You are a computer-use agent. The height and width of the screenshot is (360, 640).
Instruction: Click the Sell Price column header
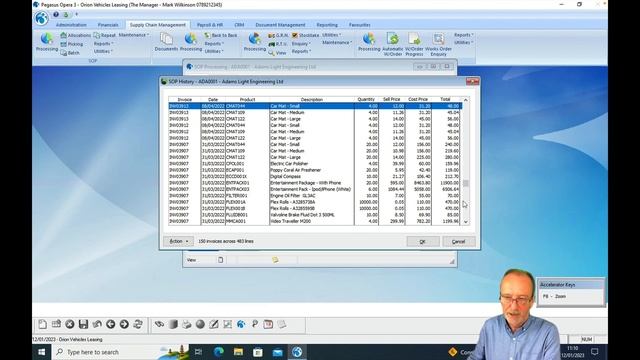point(392,99)
